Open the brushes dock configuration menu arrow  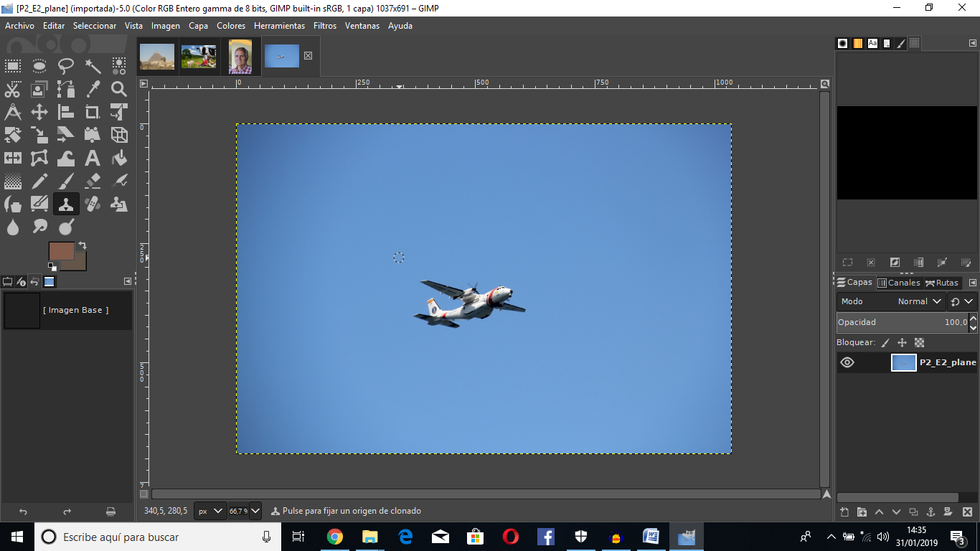tap(972, 44)
